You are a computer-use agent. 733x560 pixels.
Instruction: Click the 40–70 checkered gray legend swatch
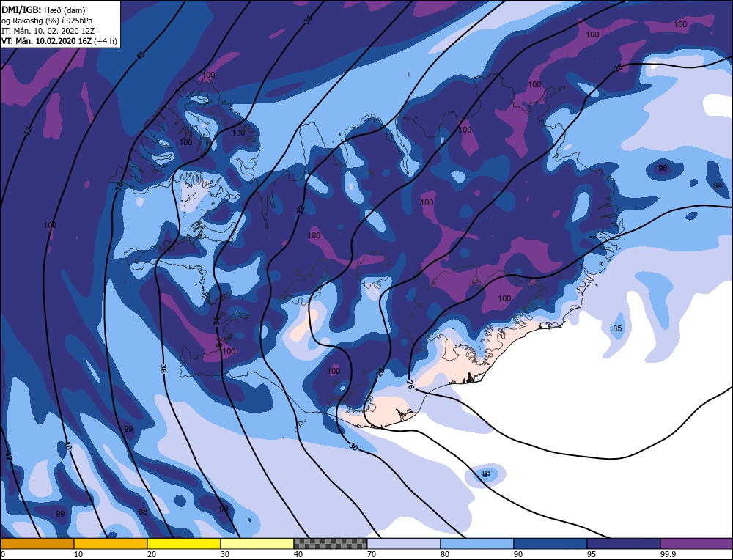pos(331,544)
